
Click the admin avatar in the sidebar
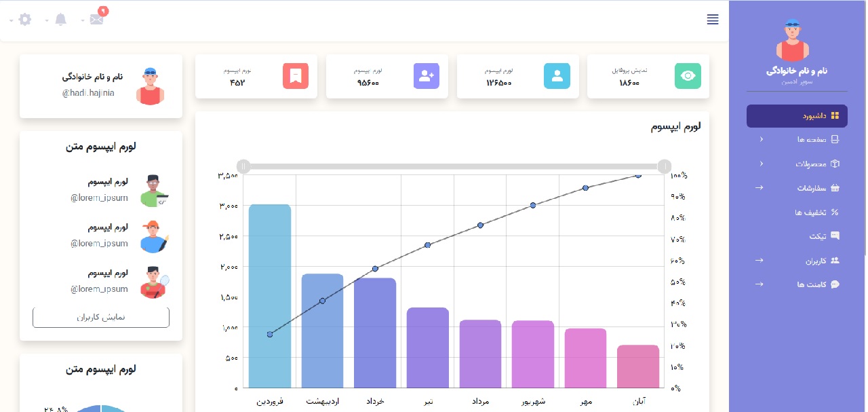click(x=792, y=41)
